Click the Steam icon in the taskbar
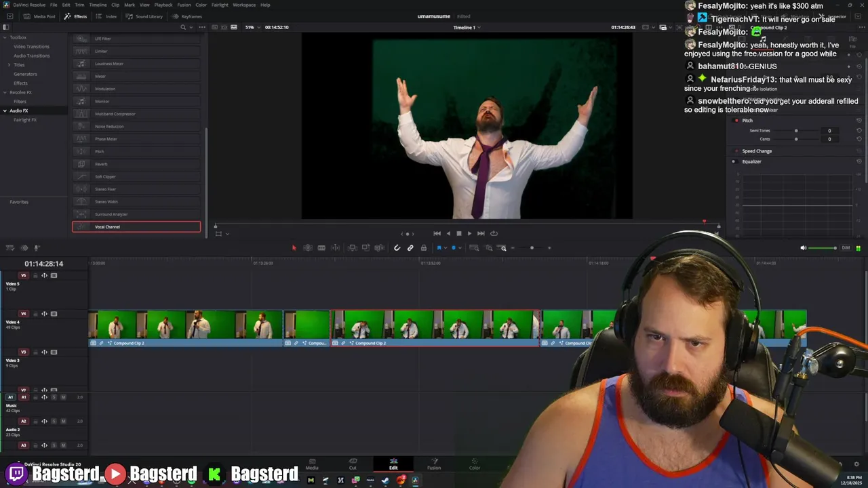Image resolution: width=868 pixels, height=488 pixels. click(385, 481)
